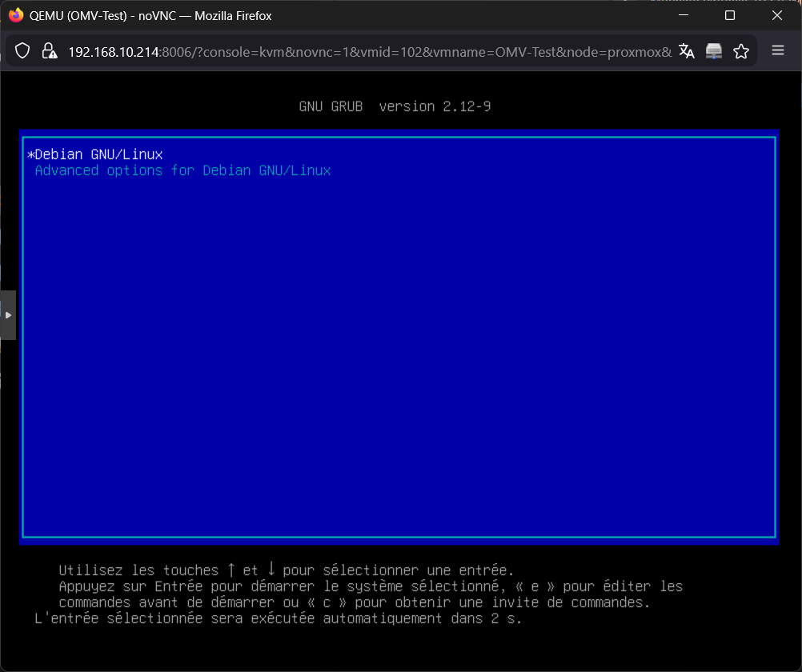Click the translate page icon
Viewport: 802px width, 672px height.
tap(687, 51)
